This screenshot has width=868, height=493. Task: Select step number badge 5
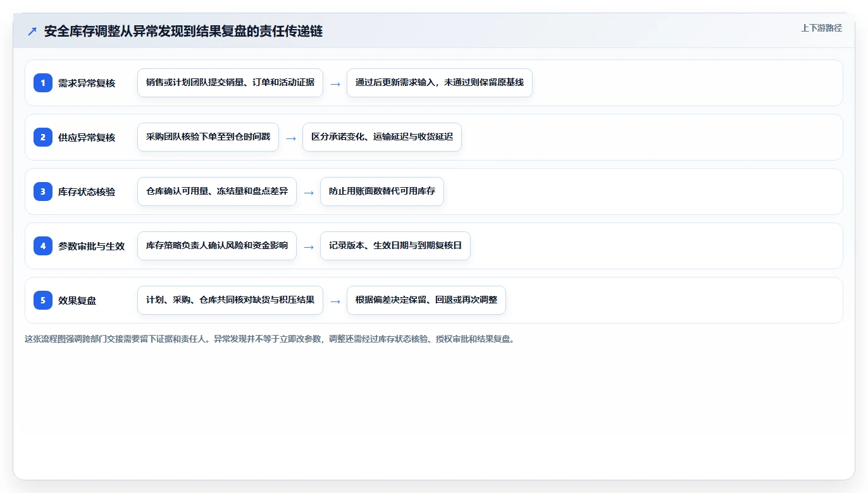43,300
